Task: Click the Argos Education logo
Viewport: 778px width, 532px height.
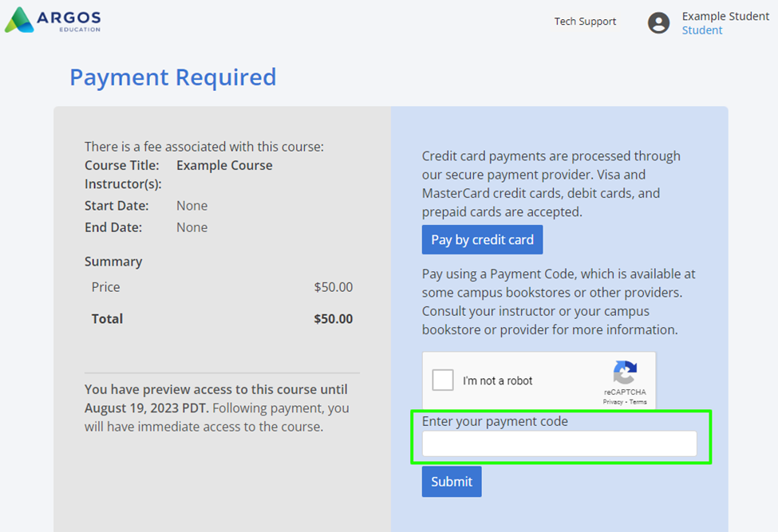Action: 53,20
